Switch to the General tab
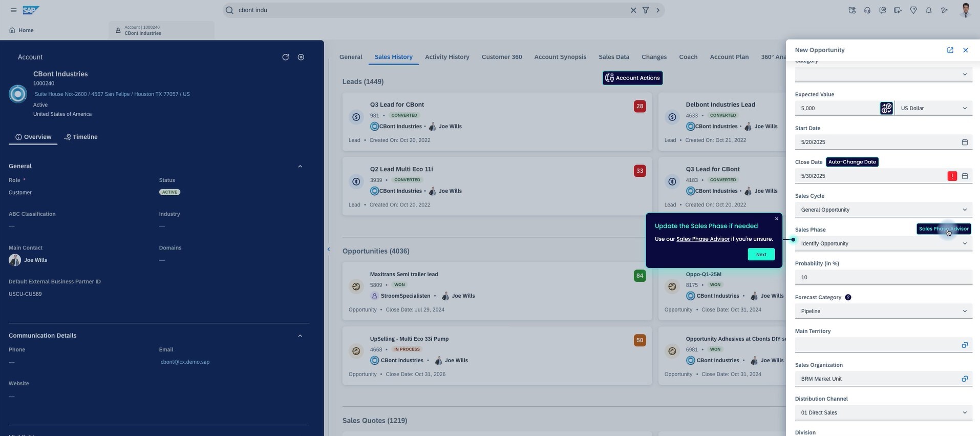Image resolution: width=980 pixels, height=436 pixels. click(351, 57)
